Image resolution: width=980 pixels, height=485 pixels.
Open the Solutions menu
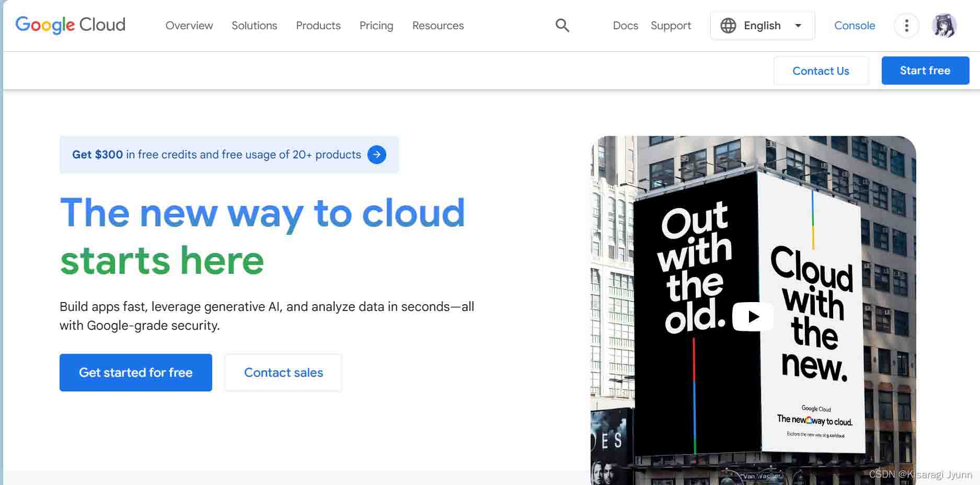[x=254, y=26]
